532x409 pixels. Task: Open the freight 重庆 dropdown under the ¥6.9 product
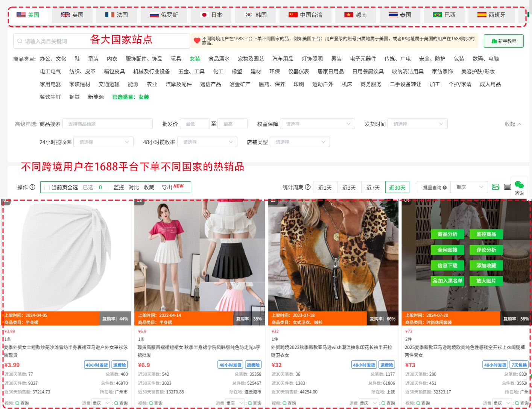[235, 403]
